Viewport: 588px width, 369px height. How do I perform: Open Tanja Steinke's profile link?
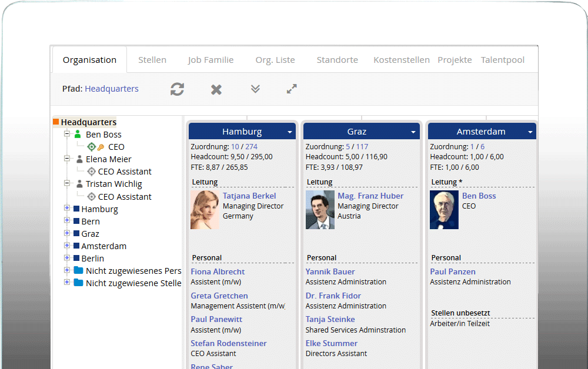tap(330, 319)
